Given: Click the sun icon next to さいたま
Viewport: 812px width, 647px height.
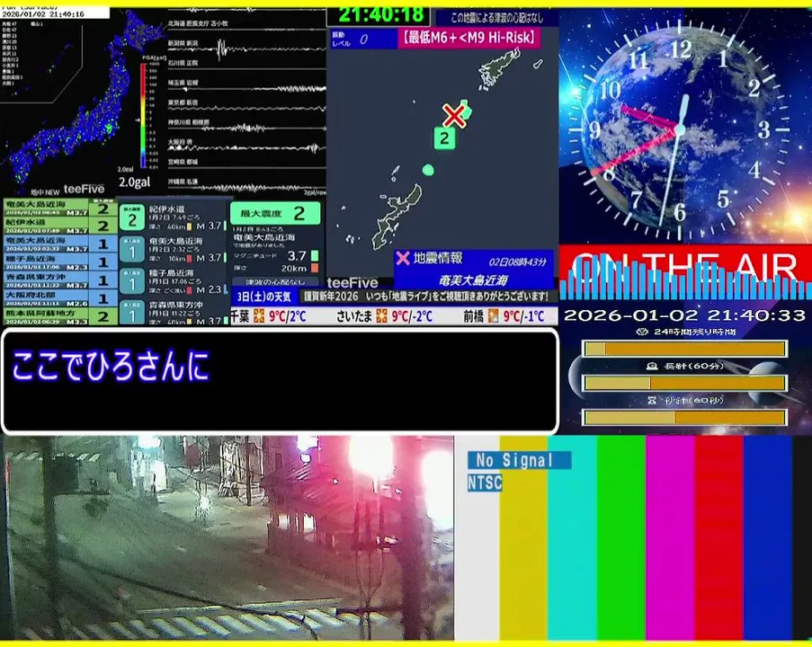Looking at the screenshot, I should pyautogui.click(x=381, y=315).
